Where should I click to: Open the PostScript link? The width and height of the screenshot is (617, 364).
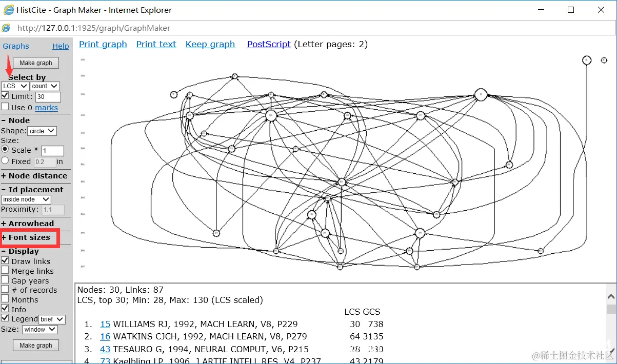[x=269, y=44]
